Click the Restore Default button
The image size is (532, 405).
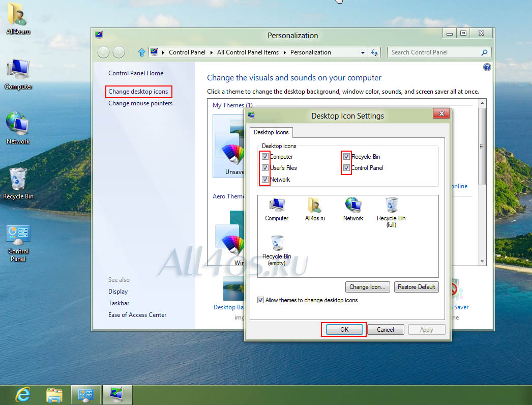point(417,287)
